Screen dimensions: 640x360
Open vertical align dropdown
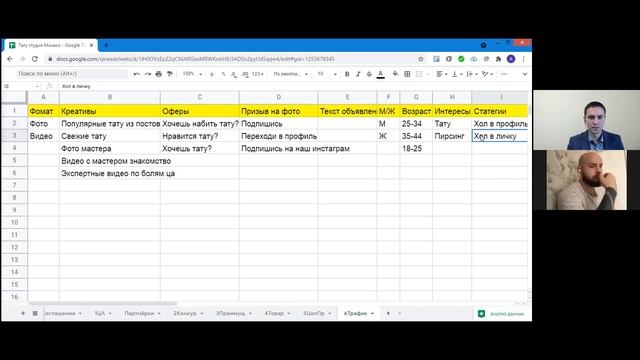coord(457,74)
